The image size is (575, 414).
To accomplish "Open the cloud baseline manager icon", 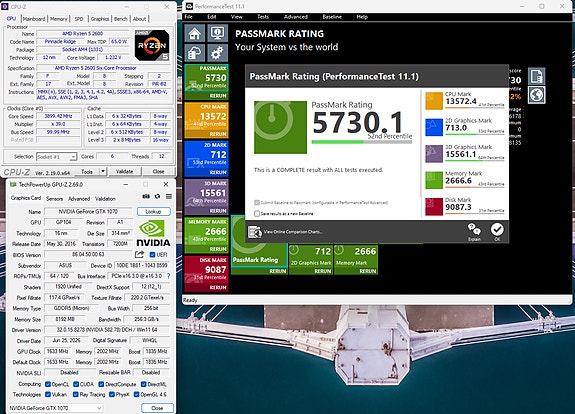I will [194, 53].
